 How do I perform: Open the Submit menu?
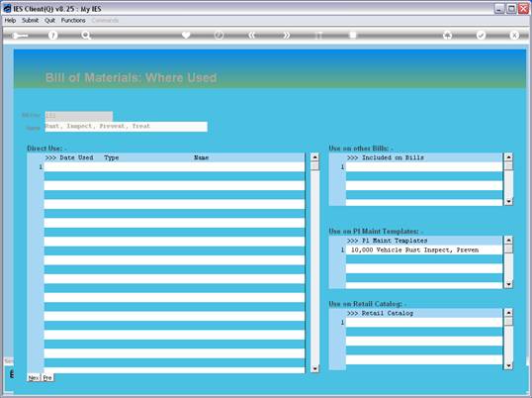(31, 21)
